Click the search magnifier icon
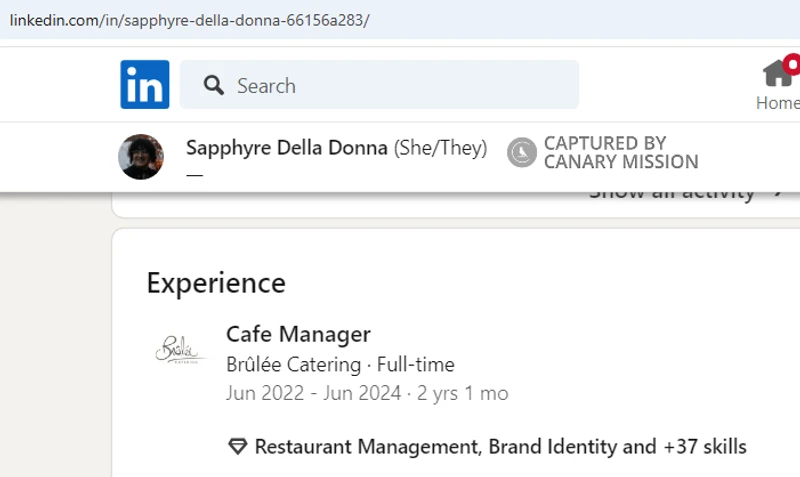The width and height of the screenshot is (800, 477). click(x=213, y=85)
